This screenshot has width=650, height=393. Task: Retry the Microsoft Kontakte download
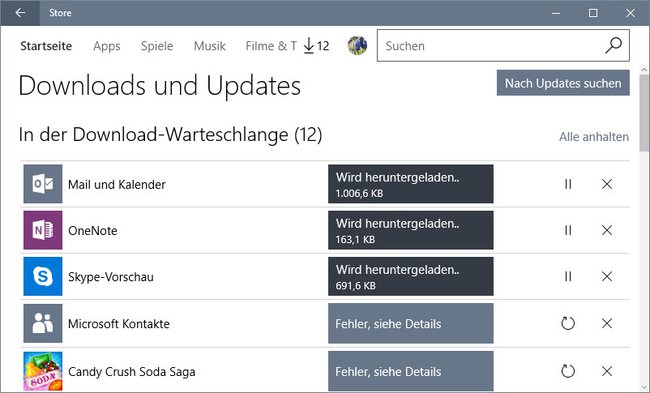(x=568, y=323)
